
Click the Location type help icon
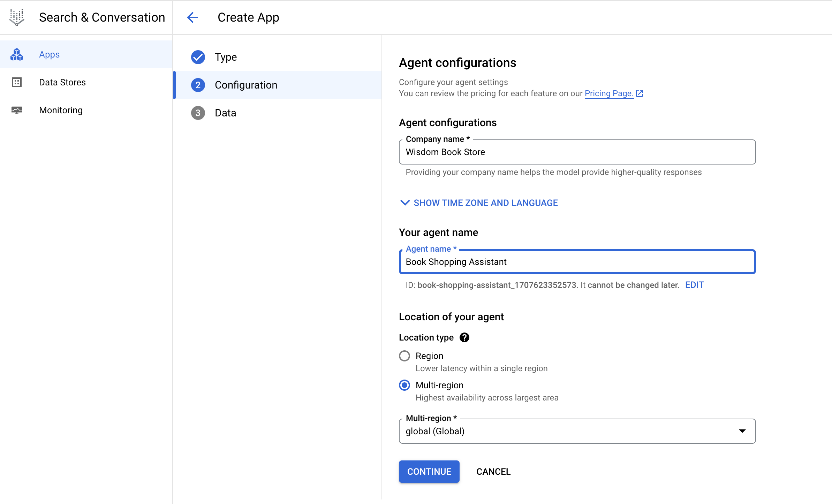coord(464,337)
